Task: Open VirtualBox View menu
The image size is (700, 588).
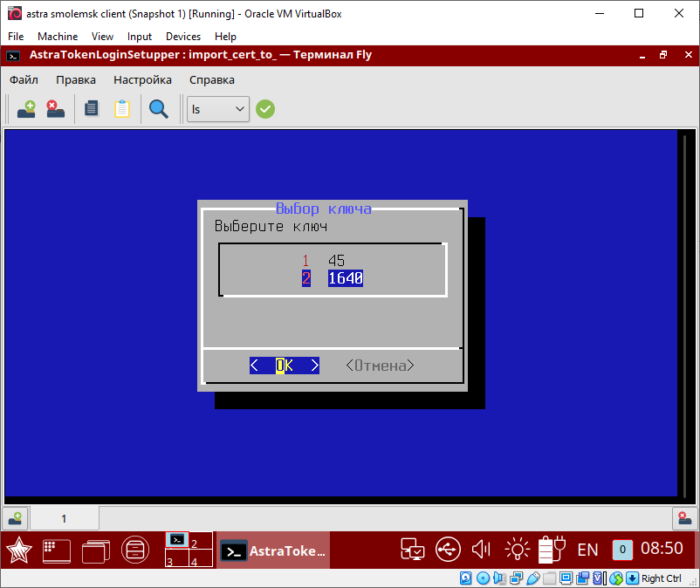Action: coord(102,37)
